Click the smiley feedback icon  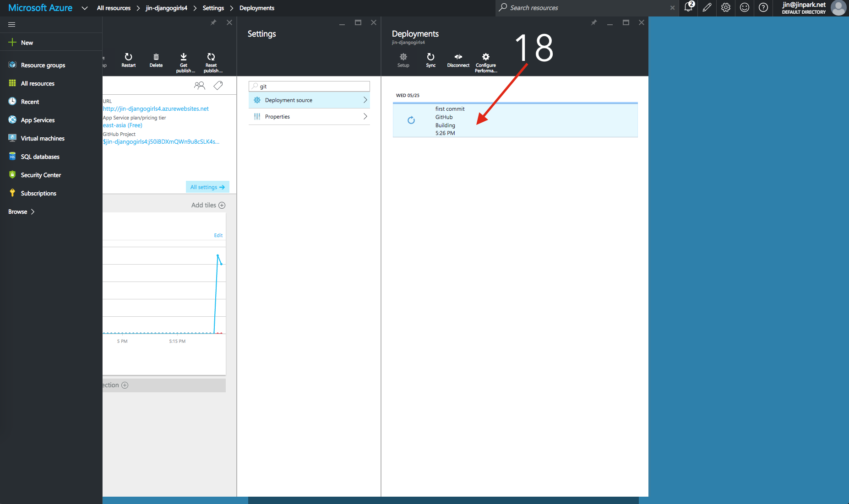pyautogui.click(x=745, y=7)
